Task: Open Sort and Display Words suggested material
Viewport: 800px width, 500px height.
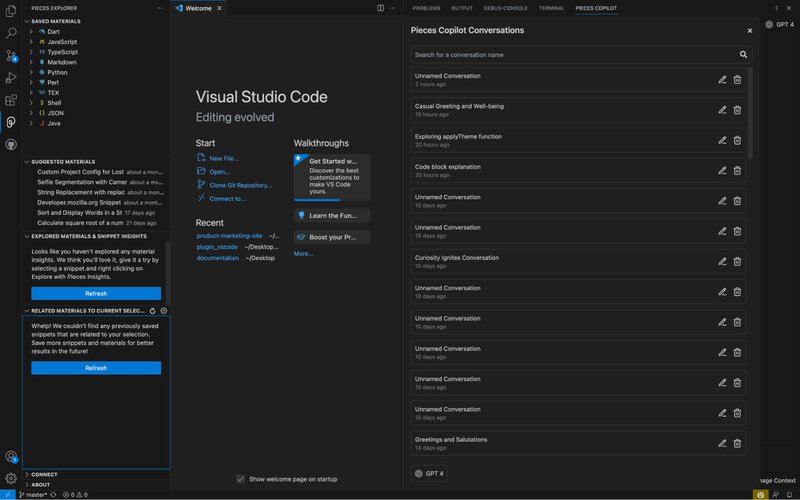Action: coord(96,213)
